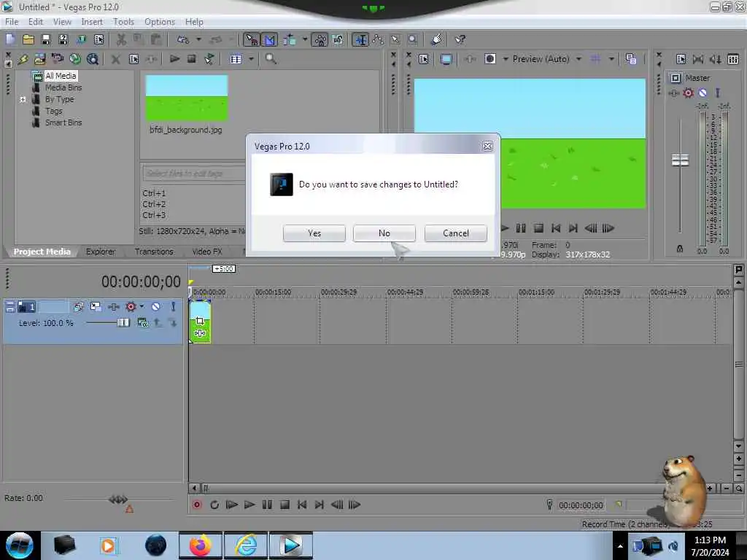Select the bfdi_background.jpg thumbnail
Screen dimensions: 747x560
[186, 98]
